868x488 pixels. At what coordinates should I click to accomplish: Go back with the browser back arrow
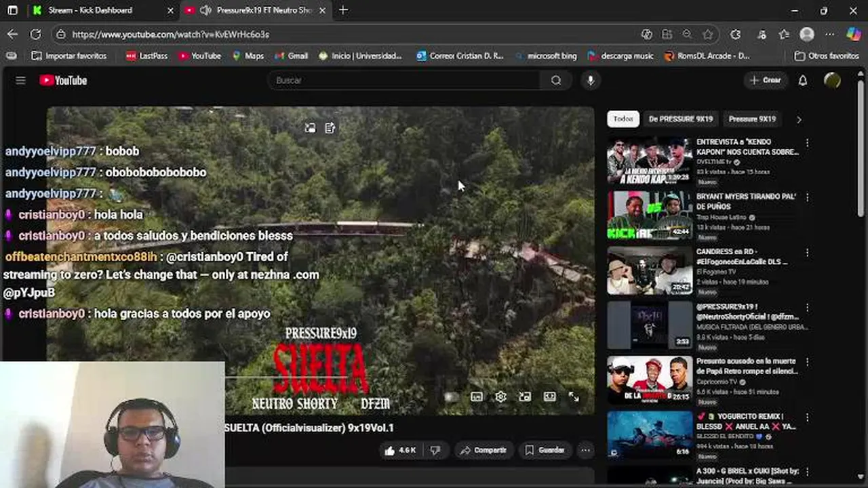13,34
